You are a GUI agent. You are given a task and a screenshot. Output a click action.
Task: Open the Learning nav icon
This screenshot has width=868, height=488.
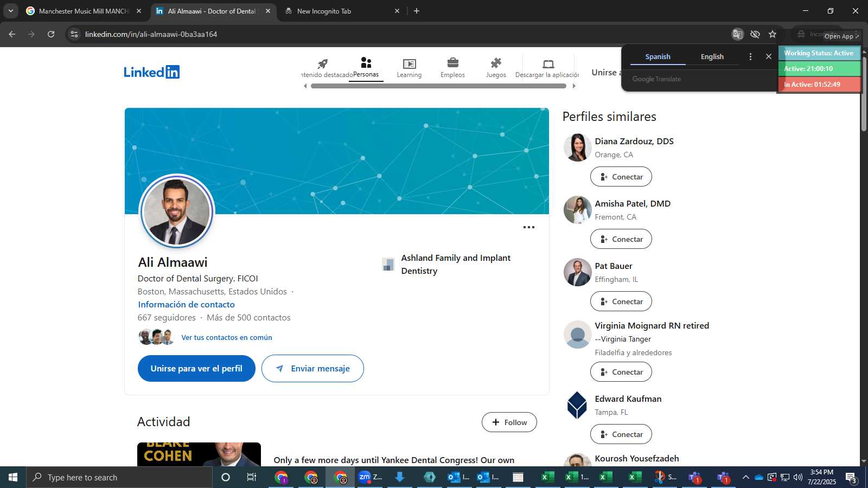click(x=409, y=68)
